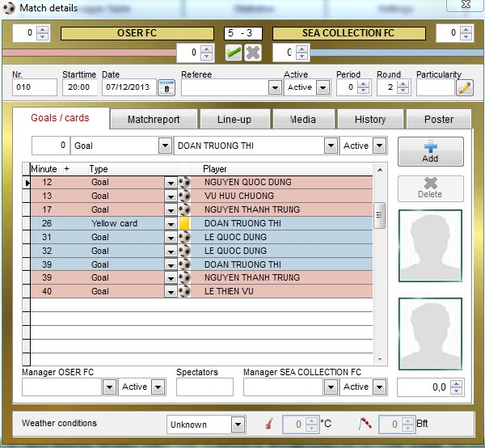
Task: Click the score field showing 5 - 3
Action: [243, 33]
